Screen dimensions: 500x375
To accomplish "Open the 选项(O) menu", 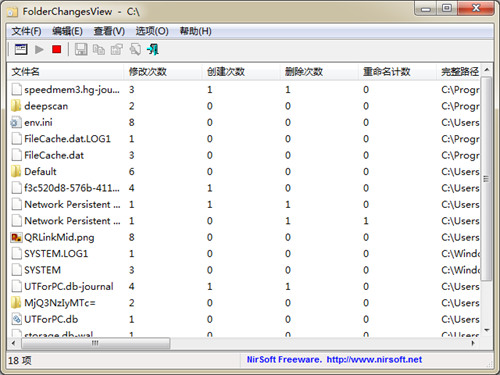I will click(152, 31).
